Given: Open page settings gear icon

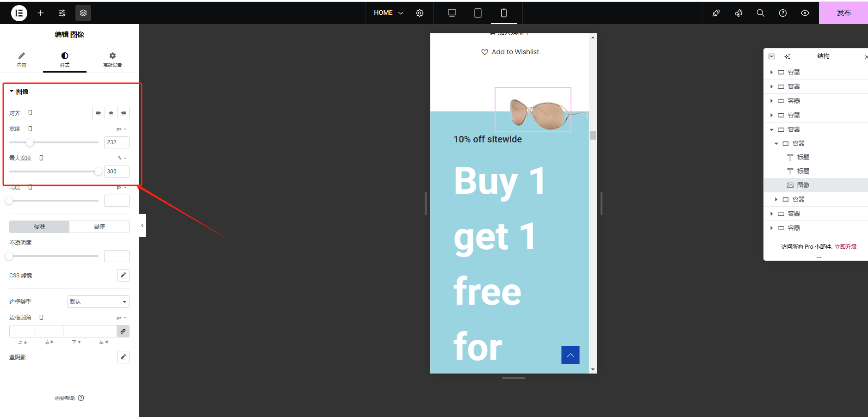Looking at the screenshot, I should 420,13.
